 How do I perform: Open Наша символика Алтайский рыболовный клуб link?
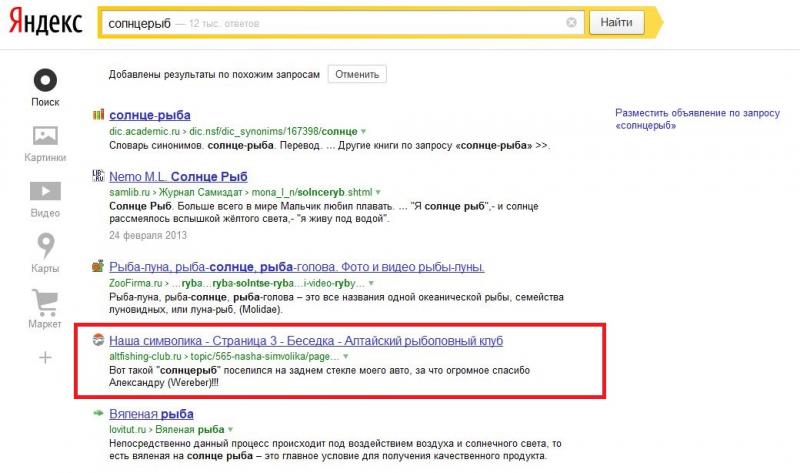[306, 341]
